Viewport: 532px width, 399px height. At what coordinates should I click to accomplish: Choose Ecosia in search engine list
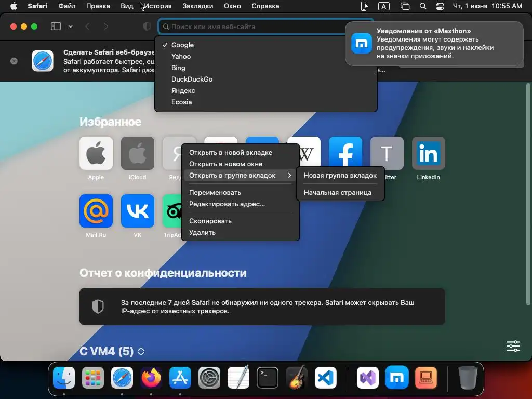(x=265, y=102)
